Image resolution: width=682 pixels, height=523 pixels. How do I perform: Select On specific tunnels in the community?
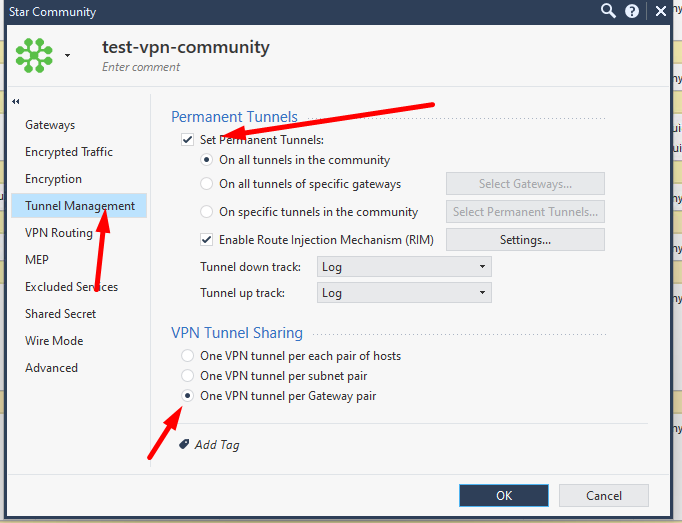pyautogui.click(x=206, y=212)
